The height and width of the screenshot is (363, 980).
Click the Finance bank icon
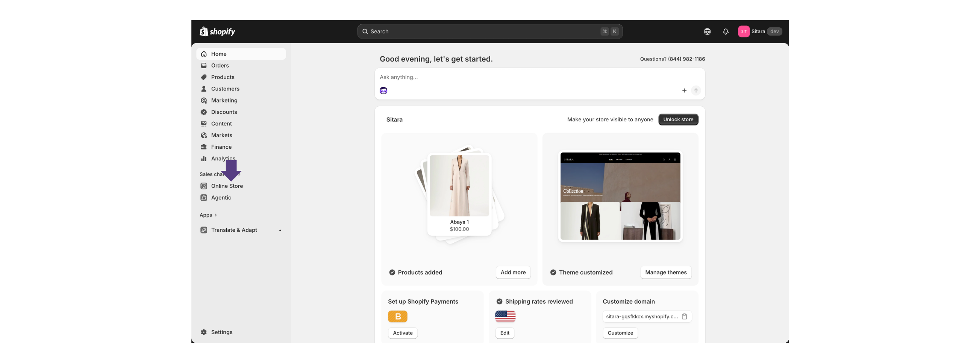click(203, 147)
